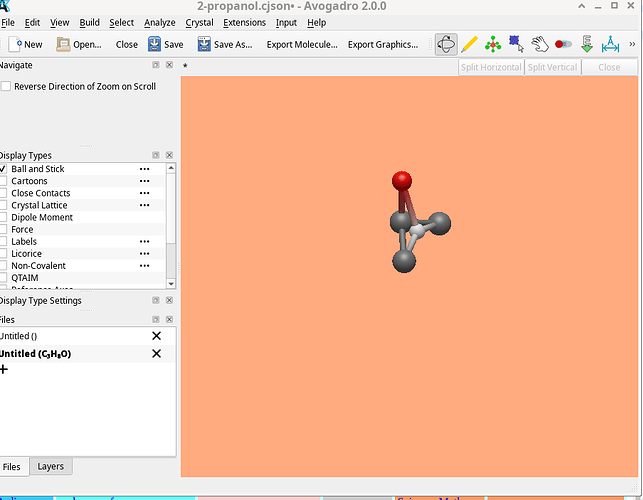643x500 pixels.
Task: Select the Bond-Centric Manipulate tool icon
Action: pyautogui.click(x=563, y=44)
